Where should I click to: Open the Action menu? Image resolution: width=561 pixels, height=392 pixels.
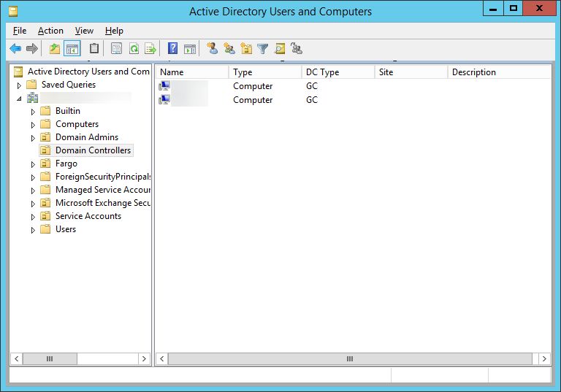point(50,31)
